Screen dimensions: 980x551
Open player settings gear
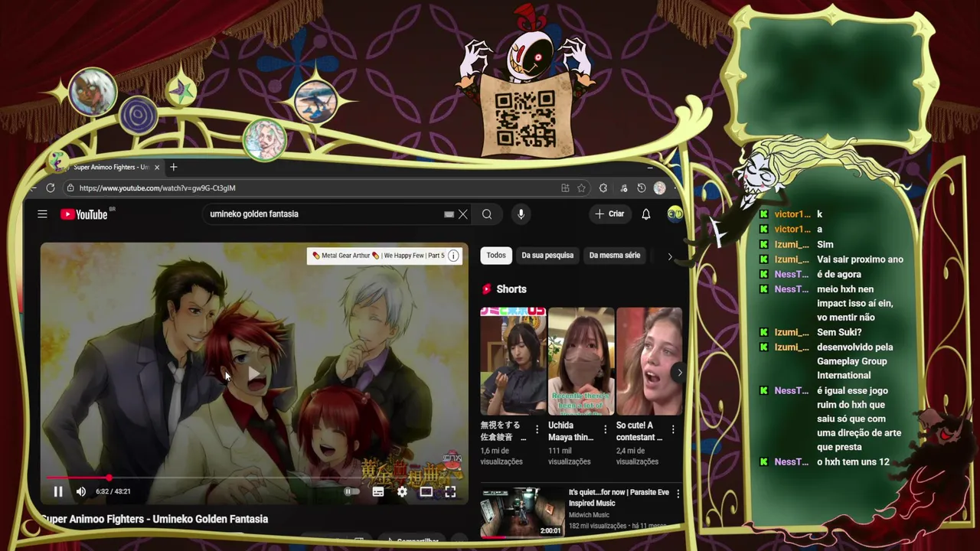point(402,492)
